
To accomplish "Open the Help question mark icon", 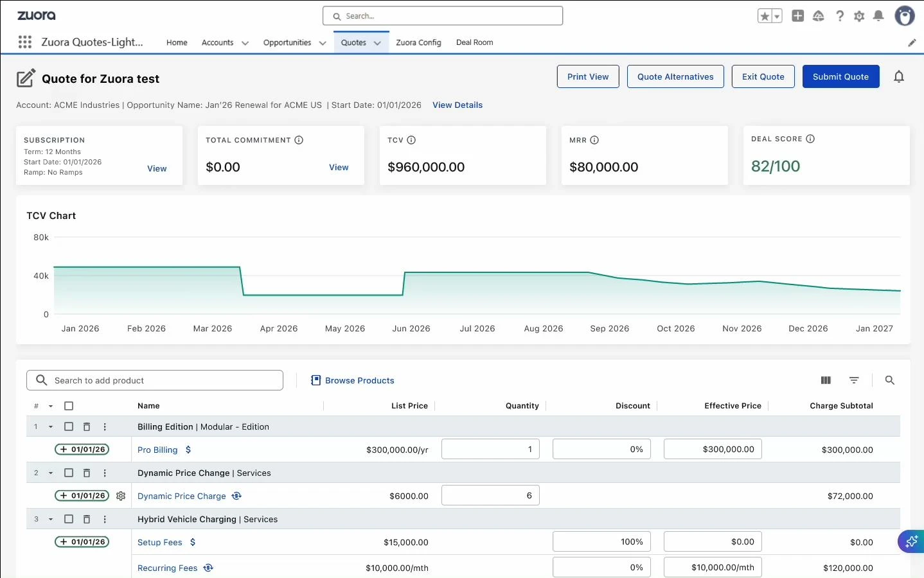I will [x=840, y=16].
